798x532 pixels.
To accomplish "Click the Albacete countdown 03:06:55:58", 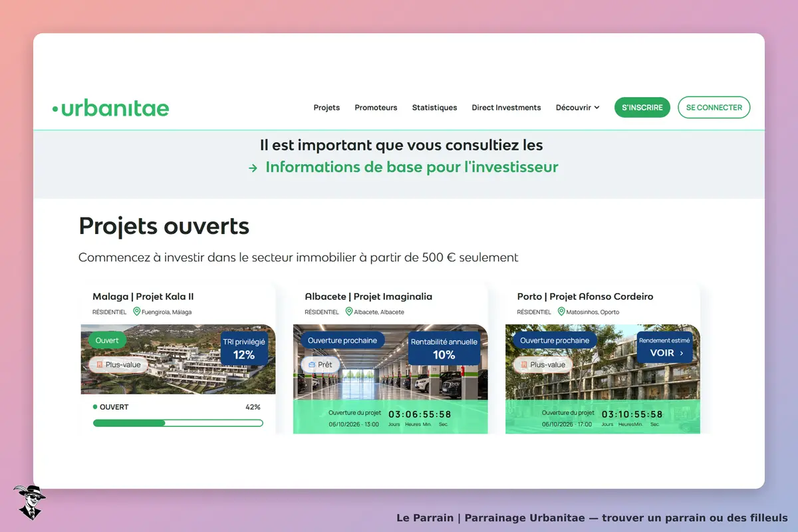I will 420,414.
